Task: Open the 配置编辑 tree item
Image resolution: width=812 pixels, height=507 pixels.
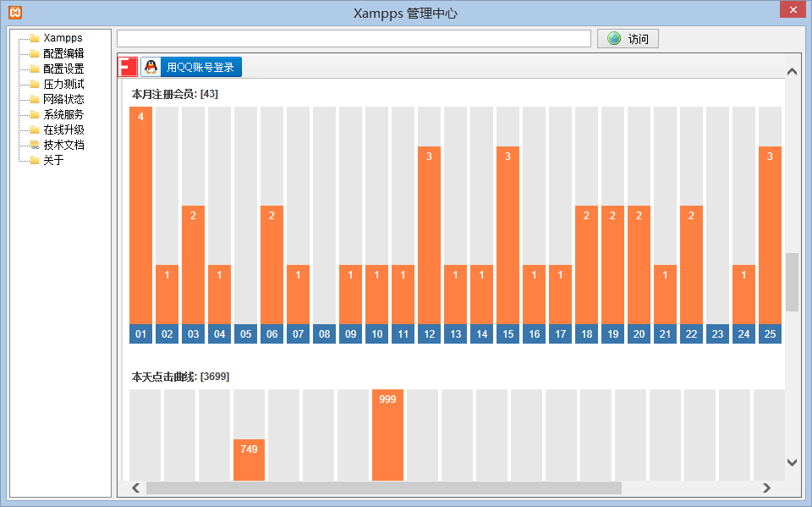Action: coord(63,53)
